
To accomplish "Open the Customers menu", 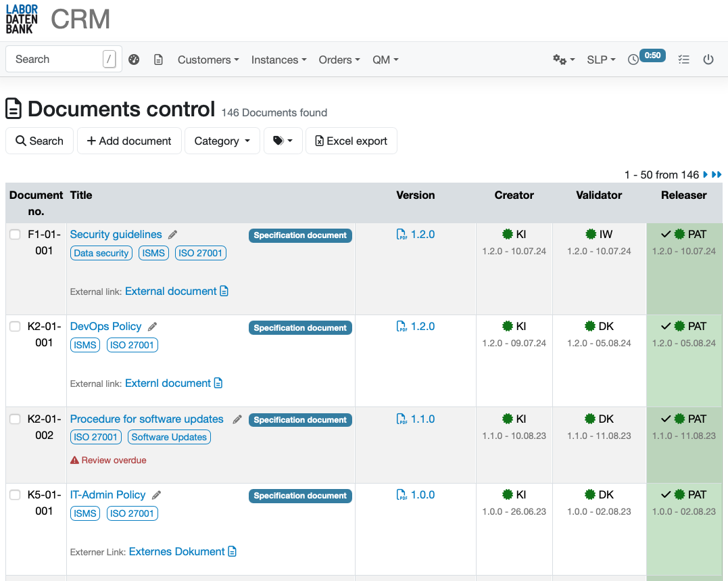I will [208, 60].
